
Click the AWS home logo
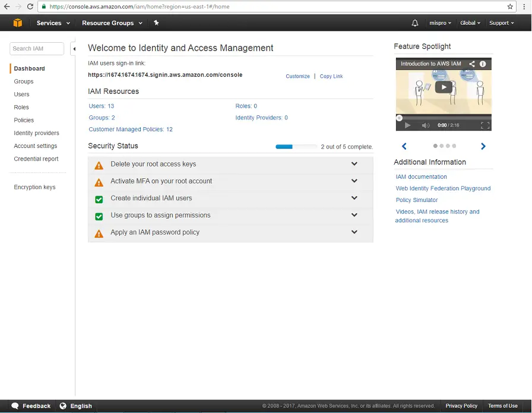[x=15, y=23]
